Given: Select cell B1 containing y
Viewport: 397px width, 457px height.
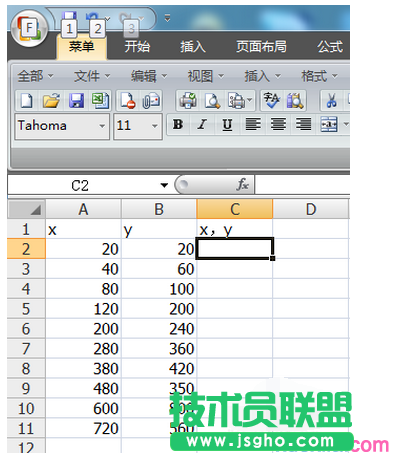Looking at the screenshot, I should [159, 229].
